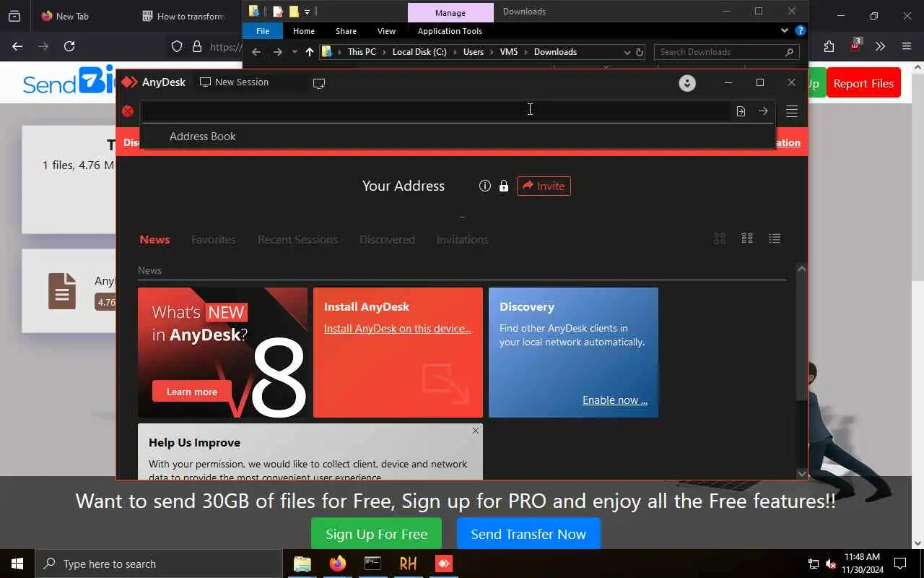Click the AnyDesk remote address input field
The width and height of the screenshot is (924, 578).
(x=435, y=111)
